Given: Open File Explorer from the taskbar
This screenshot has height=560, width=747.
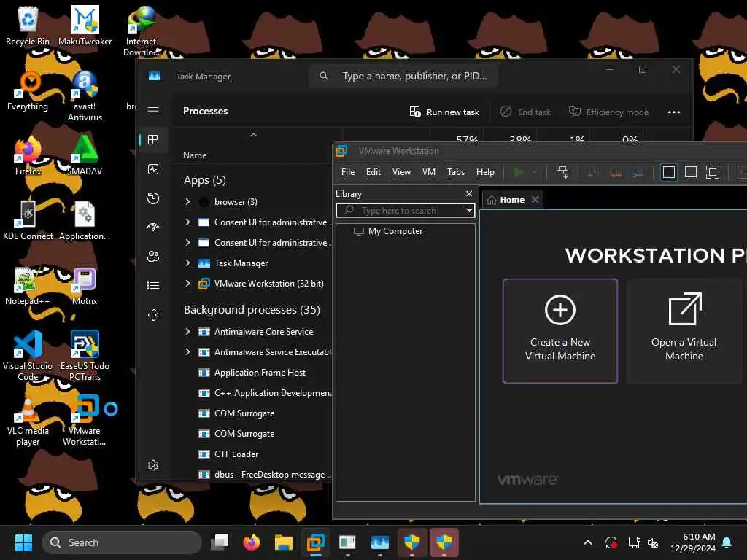Looking at the screenshot, I should (x=284, y=542).
